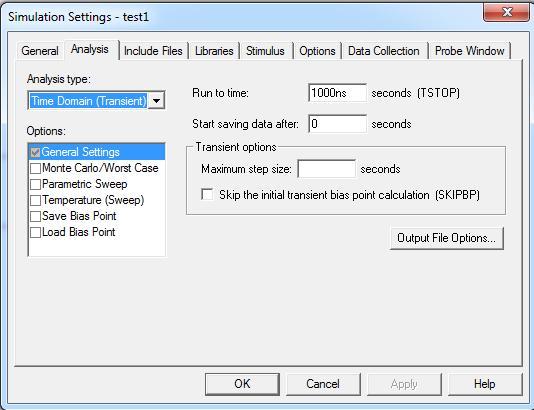Enable Monte Carlo/Worst Case option
This screenshot has width=534, height=410.
point(35,168)
